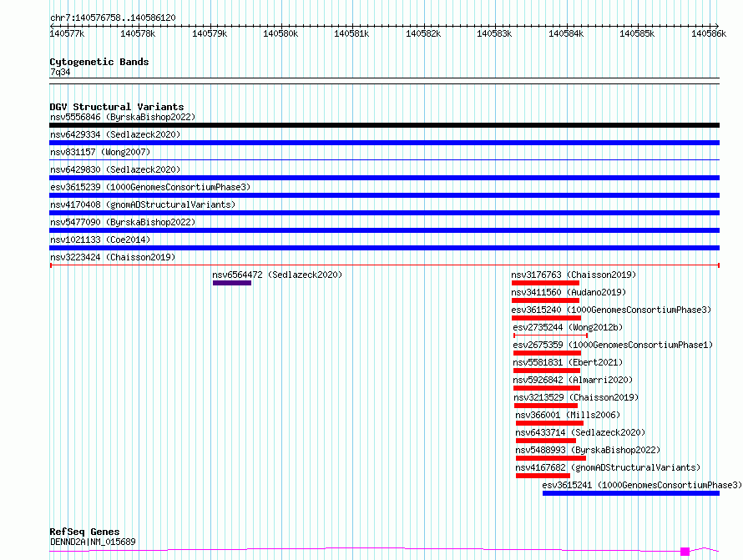The image size is (743, 560).
Task: Select the blue esv3615241 variant bar
Action: (x=631, y=493)
